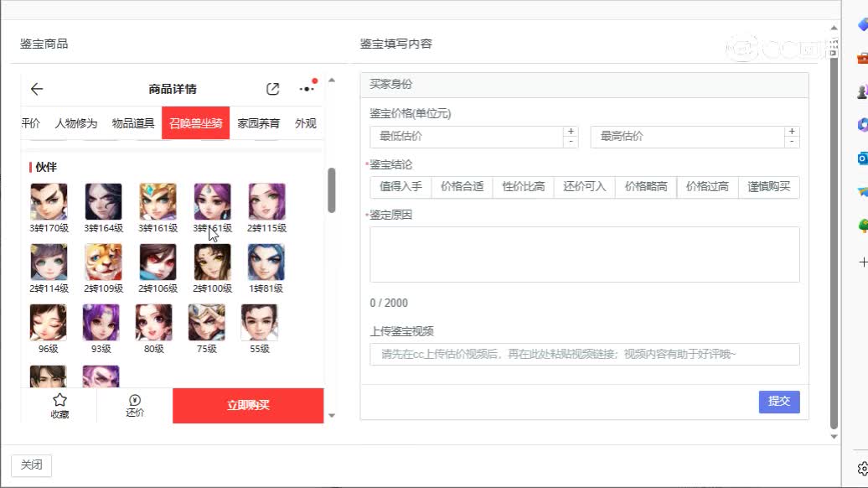
Task: Increase 最低估价 with plus stepper
Action: pyautogui.click(x=571, y=132)
